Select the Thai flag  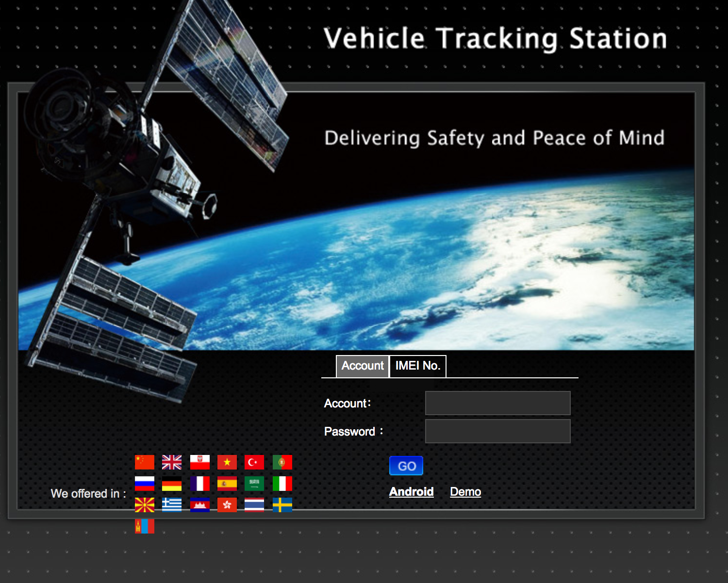(254, 504)
